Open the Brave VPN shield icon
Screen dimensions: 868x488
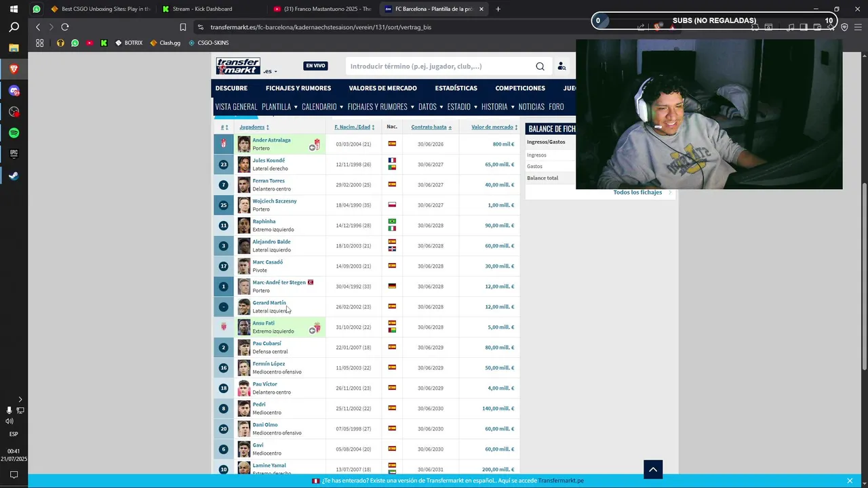coord(844,27)
